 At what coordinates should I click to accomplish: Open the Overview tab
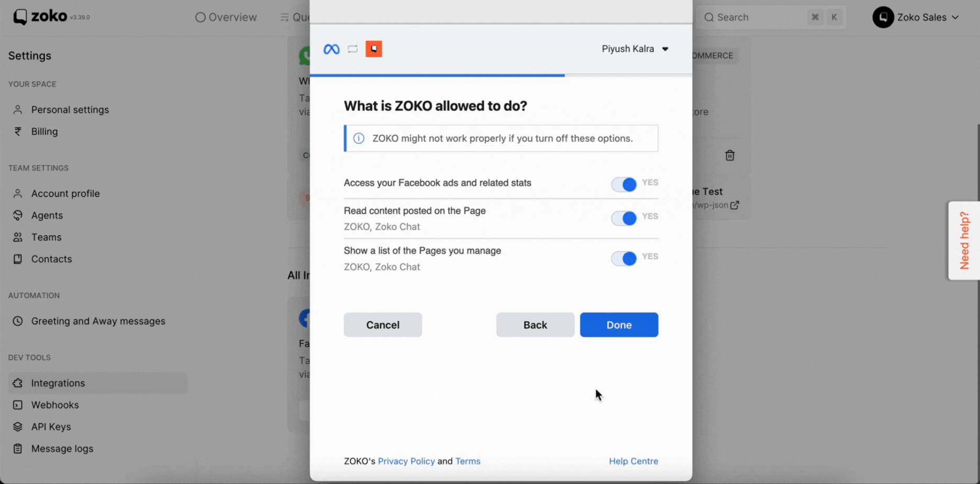(226, 17)
